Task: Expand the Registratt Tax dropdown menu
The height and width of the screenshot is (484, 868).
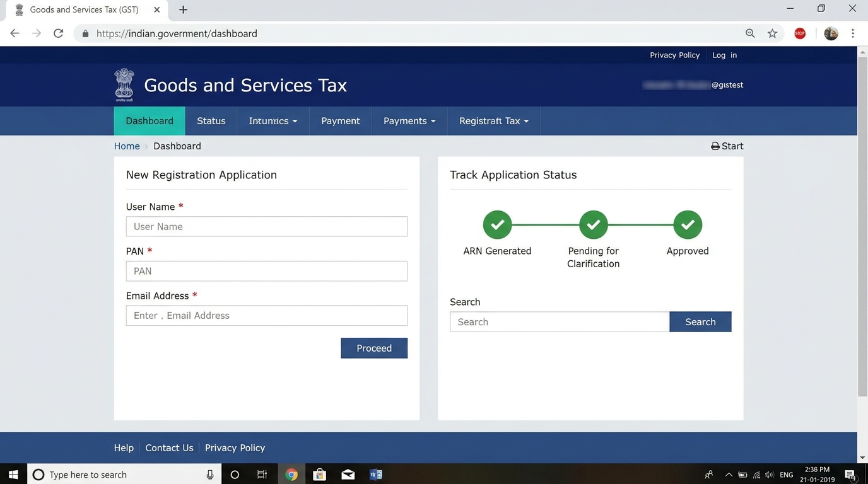Action: click(494, 121)
